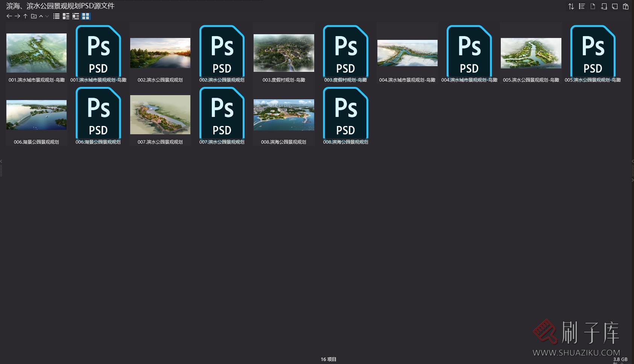Switch to tiles-with-text view mode

(x=76, y=16)
